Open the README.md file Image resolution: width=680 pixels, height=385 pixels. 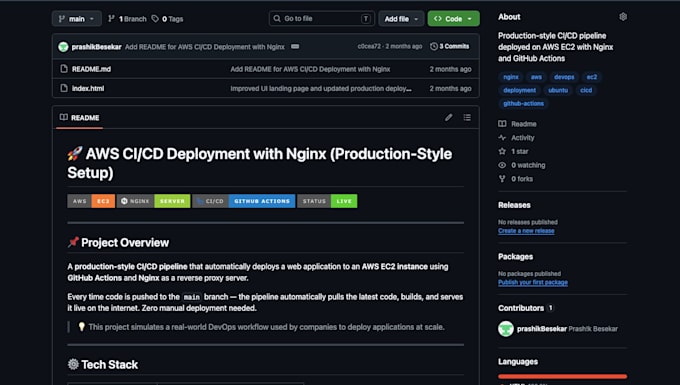point(91,69)
